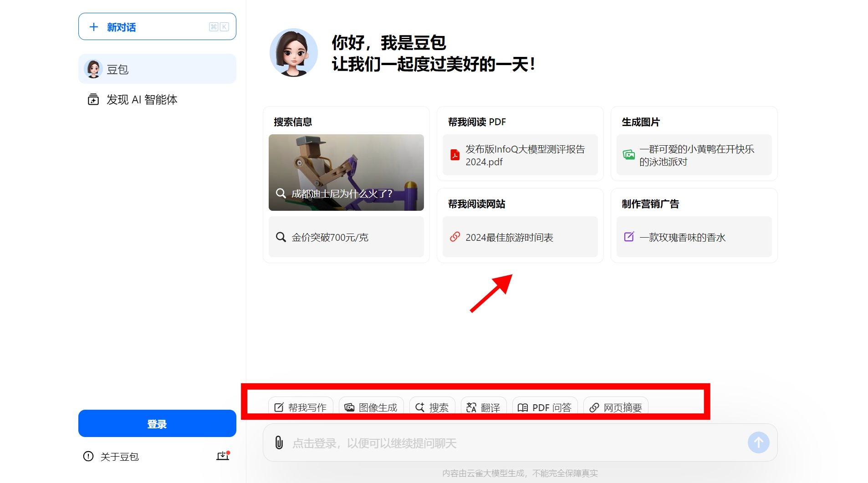This screenshot has width=868, height=483.
Task: Click the 帮我写作 pencil icon
Action: pos(279,407)
